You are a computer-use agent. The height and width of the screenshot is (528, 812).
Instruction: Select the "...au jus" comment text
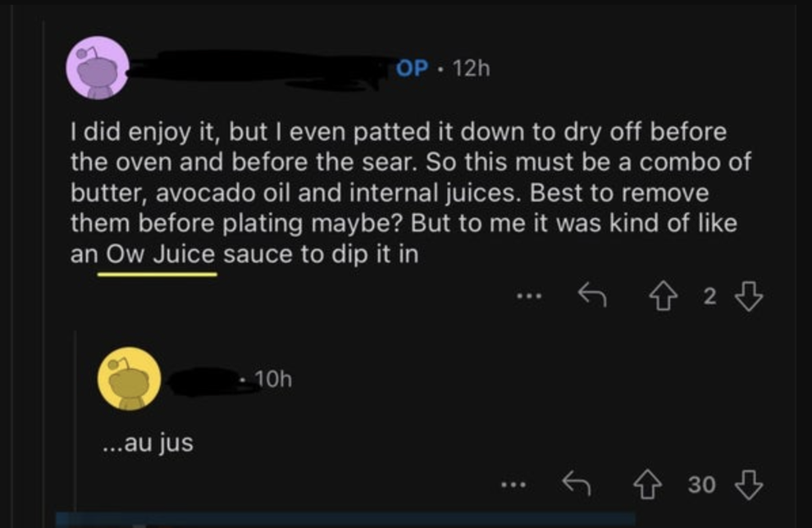pyautogui.click(x=148, y=444)
